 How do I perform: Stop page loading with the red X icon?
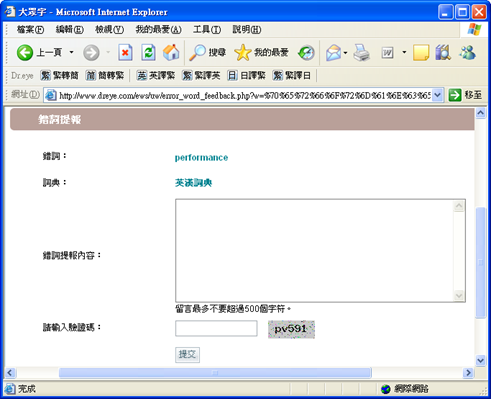(125, 53)
